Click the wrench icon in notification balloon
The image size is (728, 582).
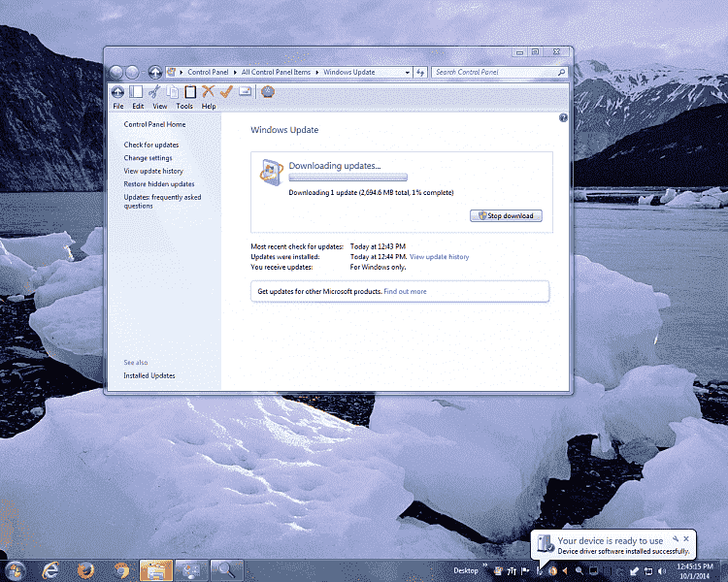pyautogui.click(x=676, y=539)
